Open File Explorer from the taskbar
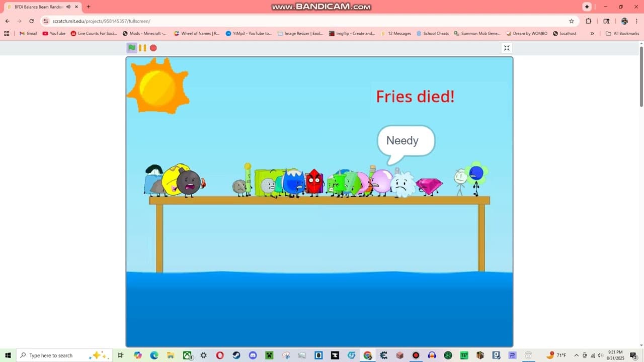This screenshot has width=644, height=362. tap(171, 355)
